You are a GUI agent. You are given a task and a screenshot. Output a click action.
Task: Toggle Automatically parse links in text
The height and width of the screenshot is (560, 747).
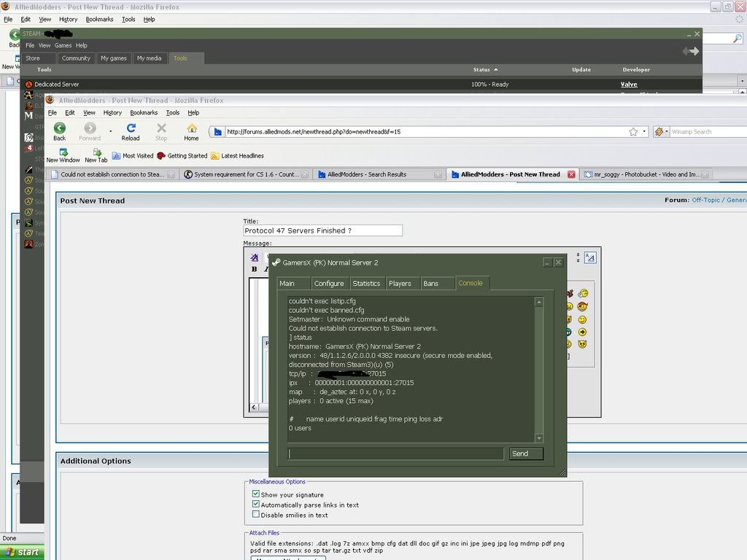(x=256, y=504)
